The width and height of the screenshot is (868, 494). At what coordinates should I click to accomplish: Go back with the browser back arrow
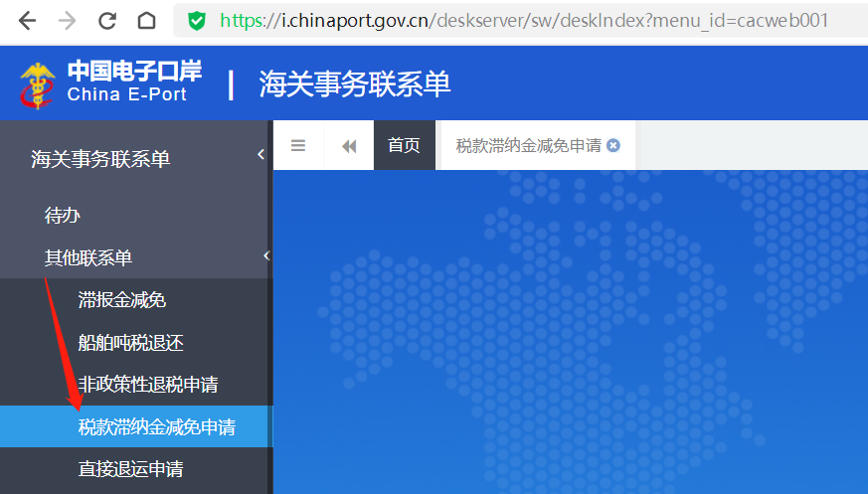[x=27, y=21]
